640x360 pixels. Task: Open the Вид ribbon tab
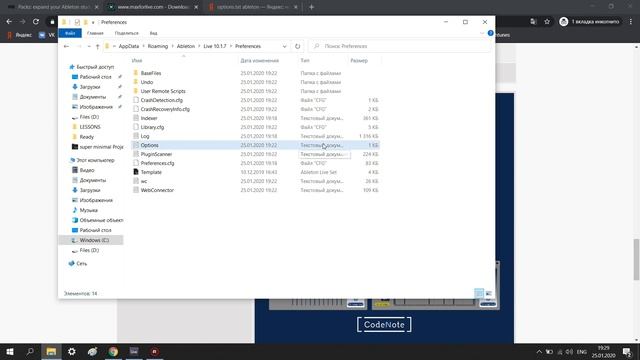tap(153, 33)
